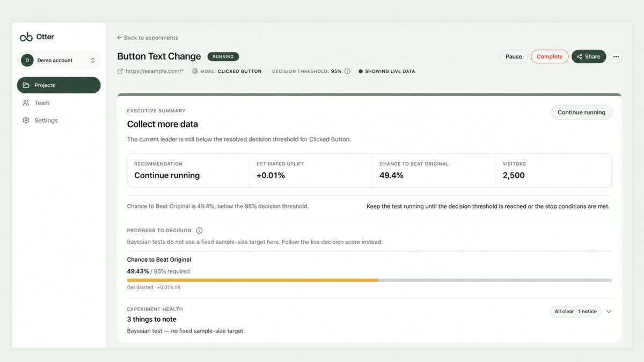The image size is (644, 362).
Task: Click the Otter logo icon
Action: pyautogui.click(x=26, y=37)
